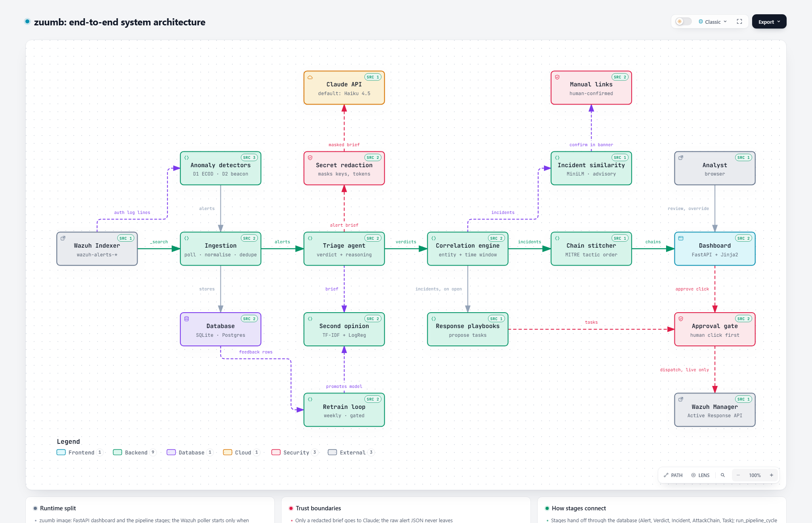Click the window icon on Dashboard node

(681, 238)
